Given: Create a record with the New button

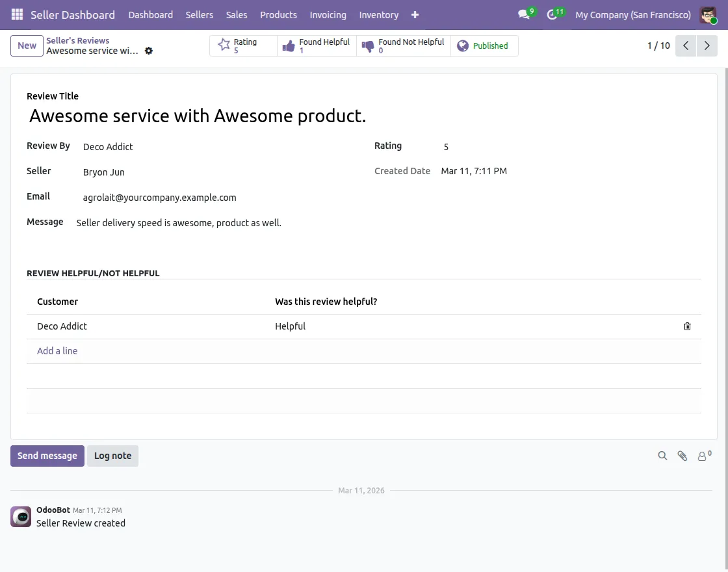Looking at the screenshot, I should 26,45.
